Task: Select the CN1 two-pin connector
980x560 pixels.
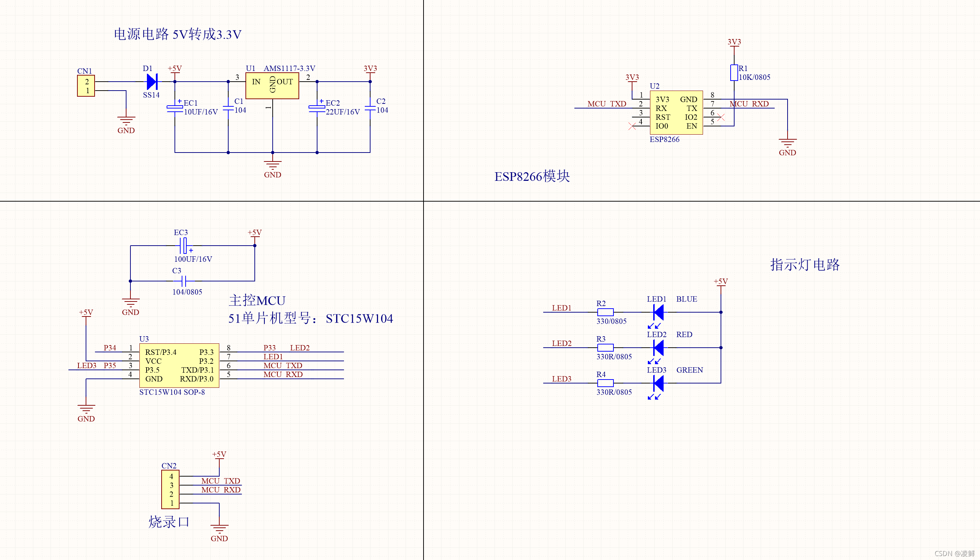Action: point(86,86)
